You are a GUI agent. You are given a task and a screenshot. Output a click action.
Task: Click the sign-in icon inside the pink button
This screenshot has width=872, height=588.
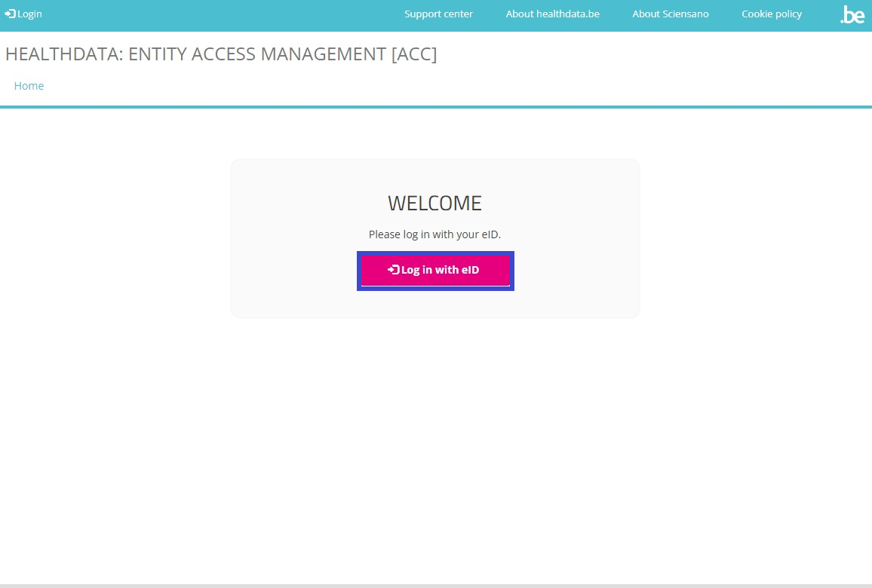click(x=393, y=270)
